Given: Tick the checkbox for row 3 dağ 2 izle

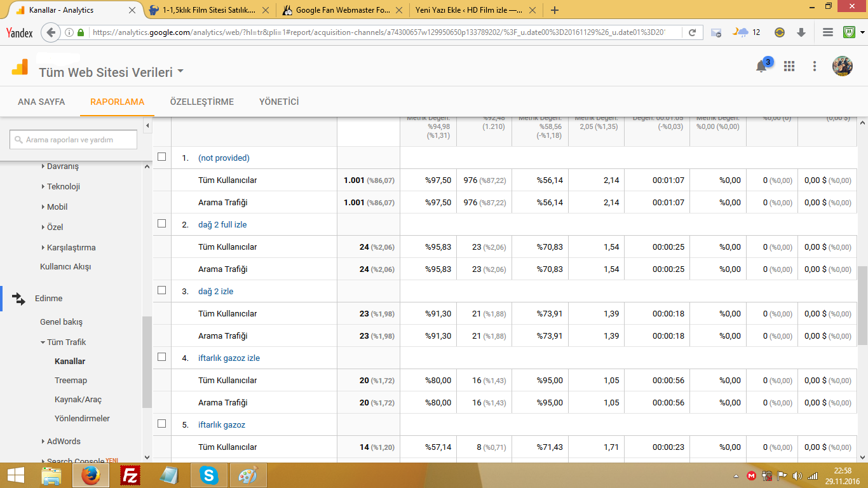Looking at the screenshot, I should tap(161, 290).
